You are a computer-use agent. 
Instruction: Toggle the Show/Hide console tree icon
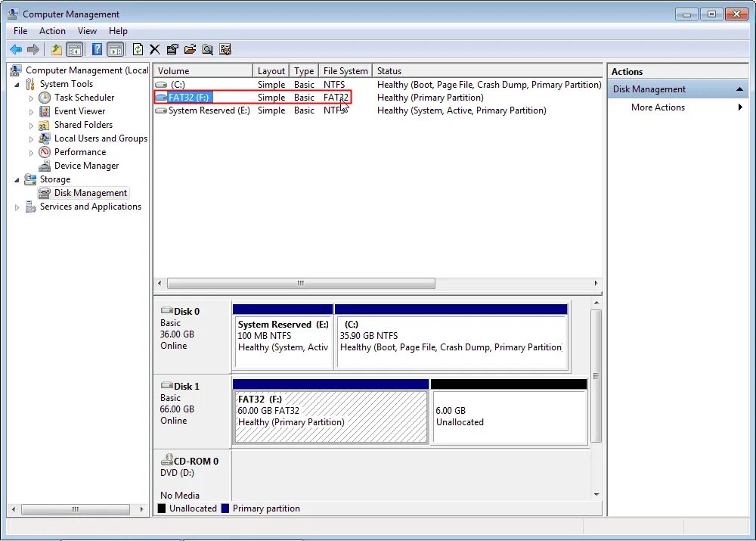click(x=75, y=49)
